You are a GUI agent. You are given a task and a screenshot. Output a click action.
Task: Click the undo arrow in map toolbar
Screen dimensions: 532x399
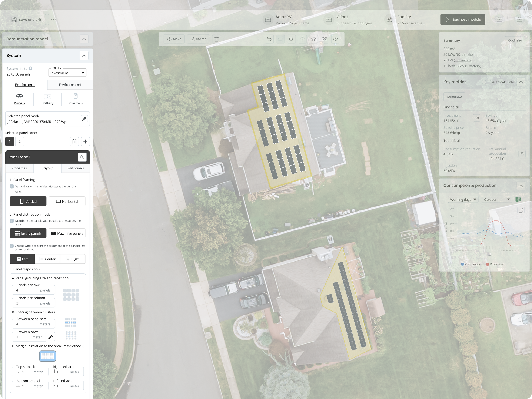pos(269,39)
